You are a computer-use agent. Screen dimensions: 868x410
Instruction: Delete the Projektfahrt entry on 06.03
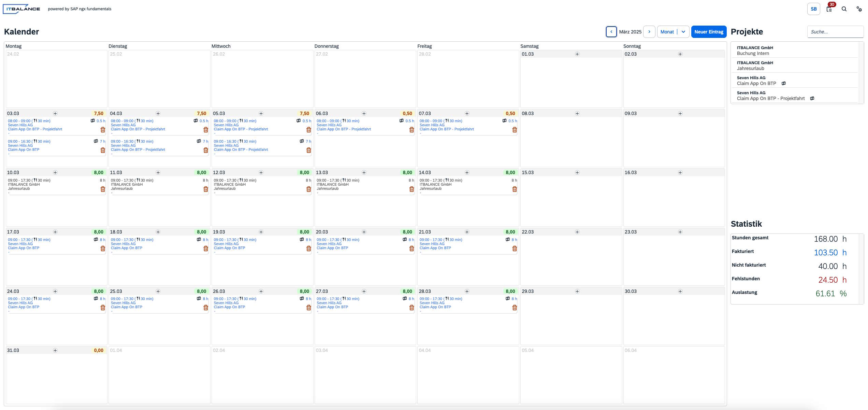(412, 130)
